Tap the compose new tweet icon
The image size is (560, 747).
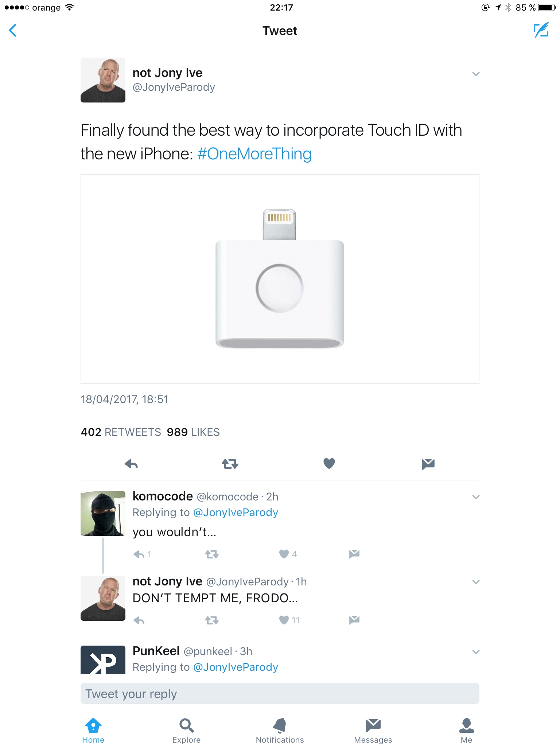541,30
